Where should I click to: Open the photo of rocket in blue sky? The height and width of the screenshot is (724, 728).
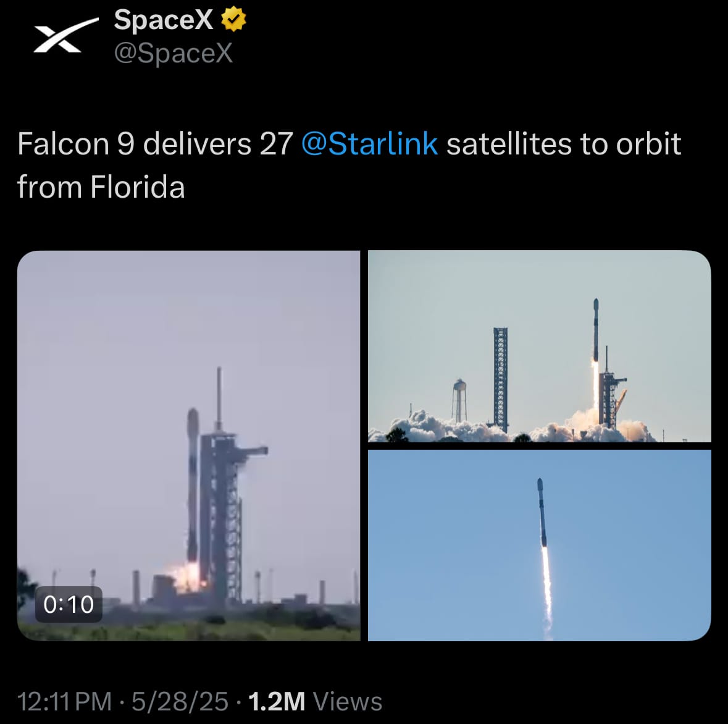coord(540,545)
